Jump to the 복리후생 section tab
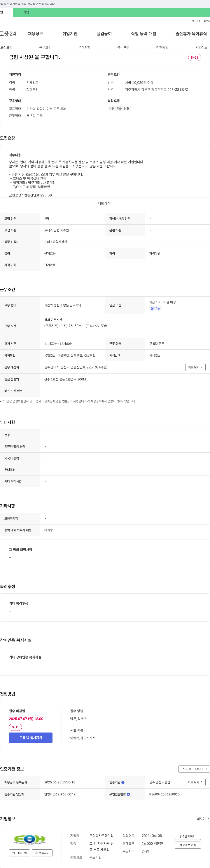210x868 pixels. coord(123,47)
